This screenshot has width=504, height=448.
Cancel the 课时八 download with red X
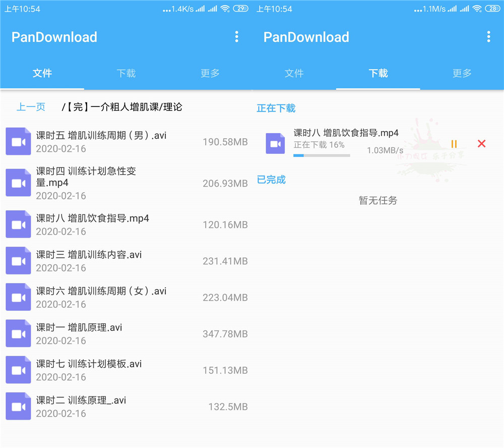pyautogui.click(x=481, y=144)
